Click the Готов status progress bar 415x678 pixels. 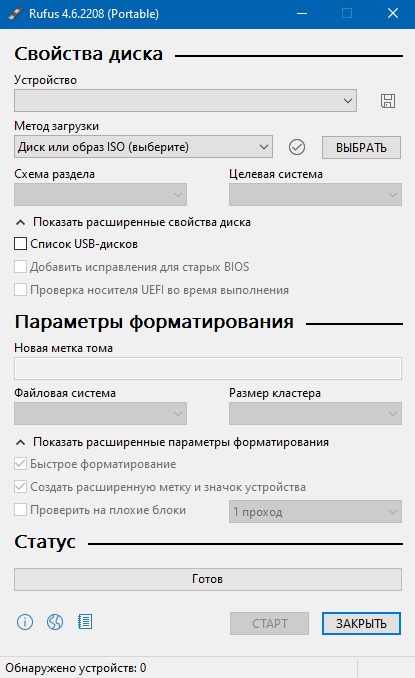pos(208,579)
